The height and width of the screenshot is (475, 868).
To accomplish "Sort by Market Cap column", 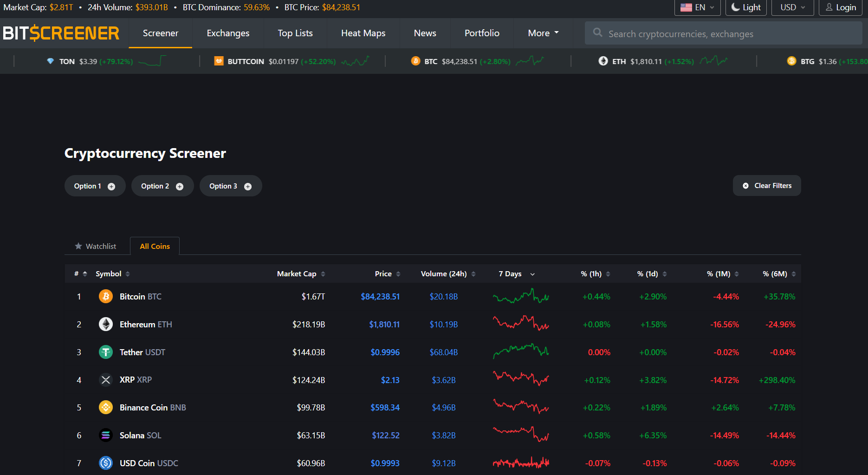I will (301, 274).
